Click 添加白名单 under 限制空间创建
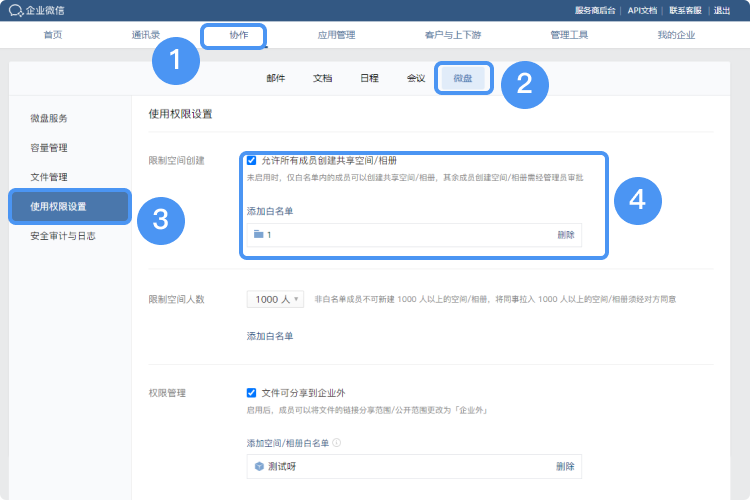Screen dimensions: 750x500 point(270,211)
